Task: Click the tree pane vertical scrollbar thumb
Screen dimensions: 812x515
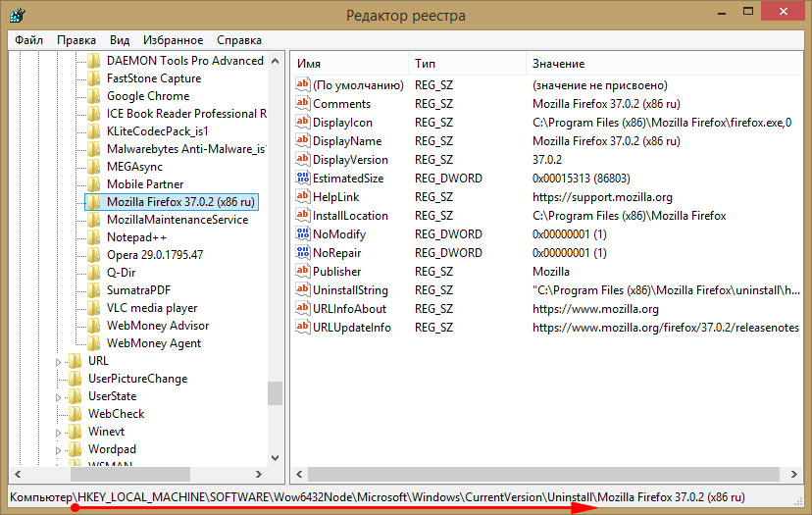Action: tap(275, 393)
